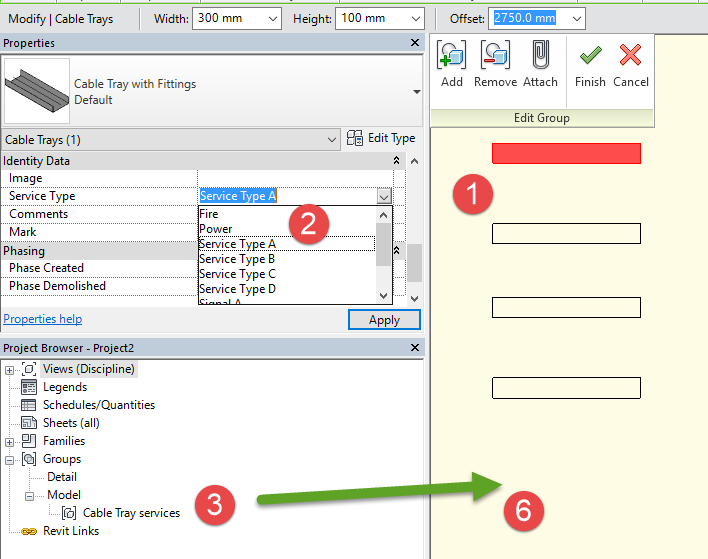Open the type selector dropdown arrow

point(416,92)
